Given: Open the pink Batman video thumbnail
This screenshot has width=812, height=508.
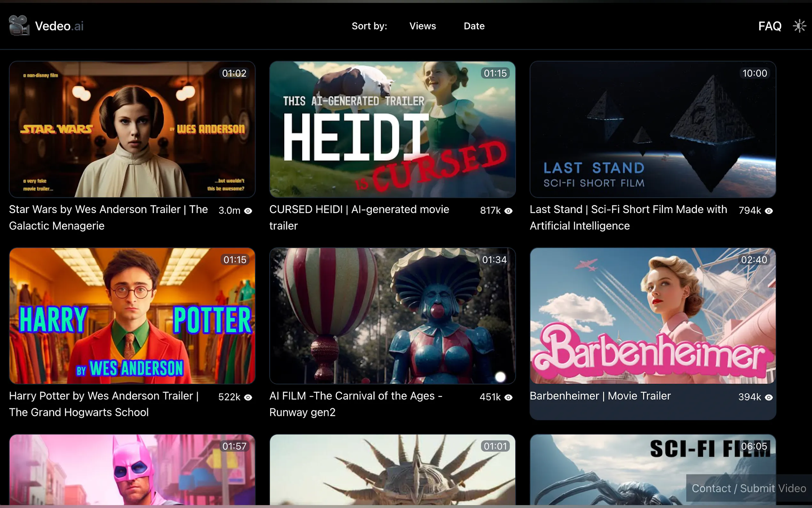Looking at the screenshot, I should (132, 470).
